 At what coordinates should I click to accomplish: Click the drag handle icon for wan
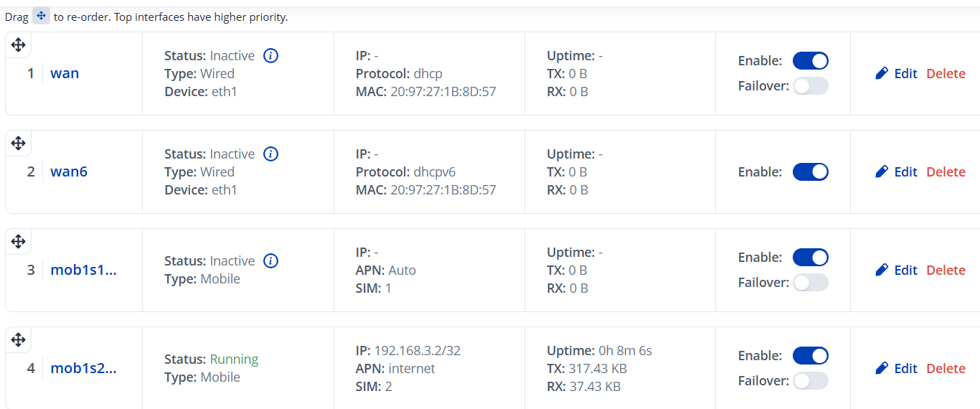[19, 45]
